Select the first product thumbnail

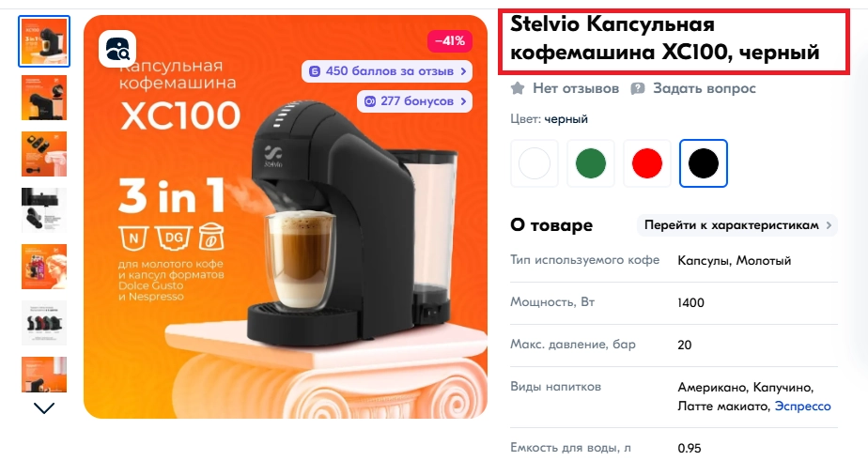44,41
